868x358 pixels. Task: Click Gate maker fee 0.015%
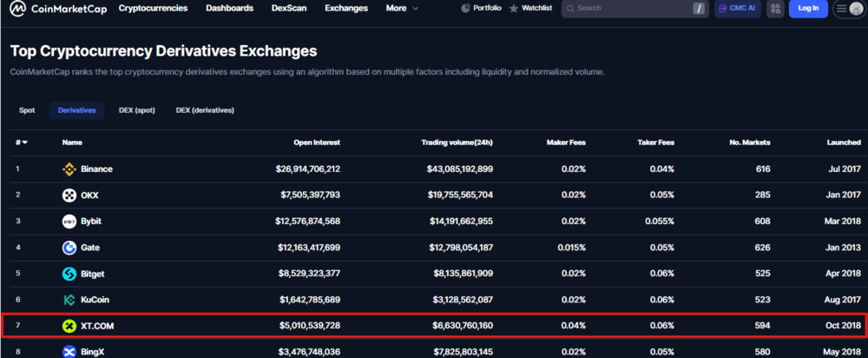(x=571, y=248)
